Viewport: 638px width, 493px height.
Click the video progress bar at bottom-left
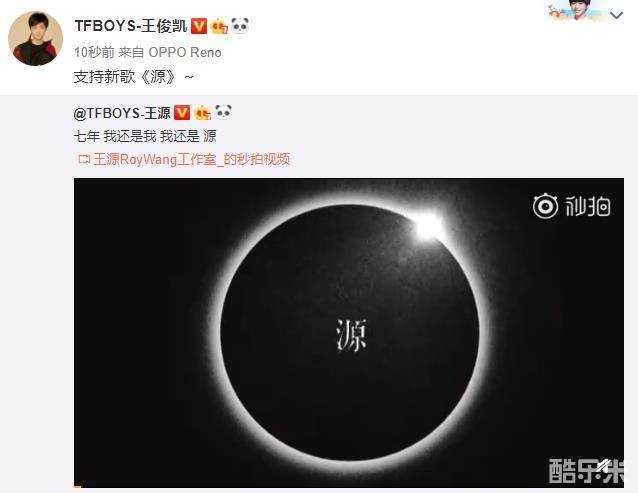tap(78, 486)
